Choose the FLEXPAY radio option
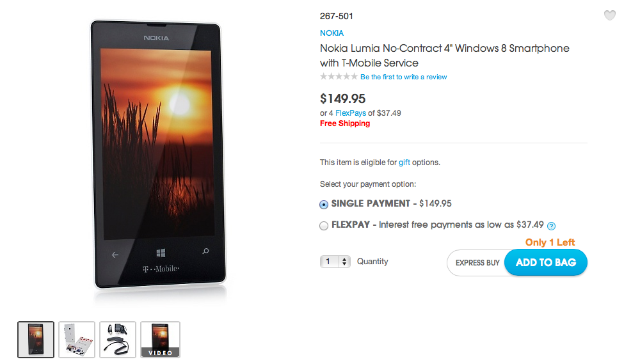This screenshot has height=364, width=624. [x=324, y=226]
